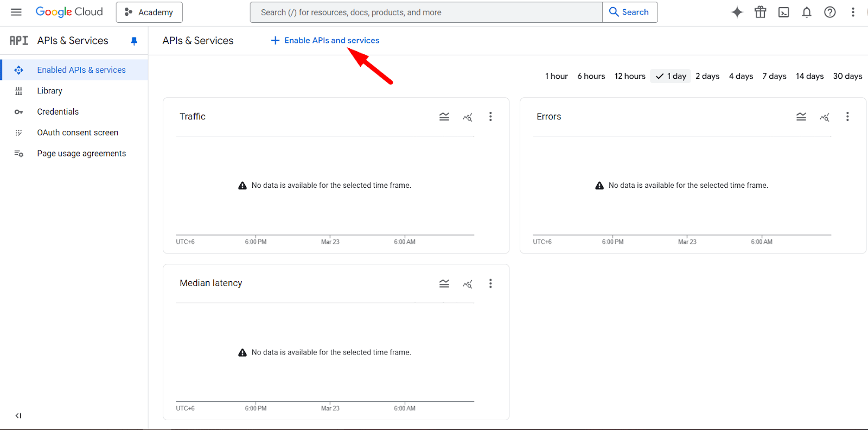868x430 pixels.
Task: Click the Errors chart title
Action: point(549,117)
